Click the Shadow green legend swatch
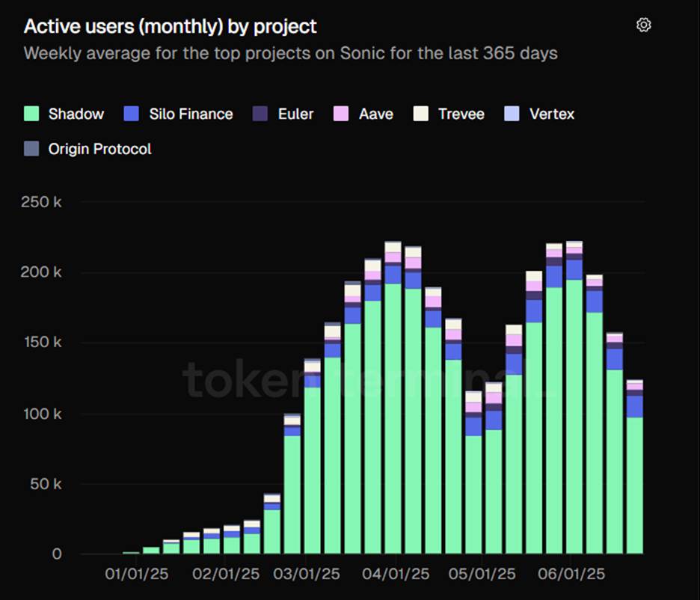This screenshot has width=700, height=600. (x=31, y=114)
